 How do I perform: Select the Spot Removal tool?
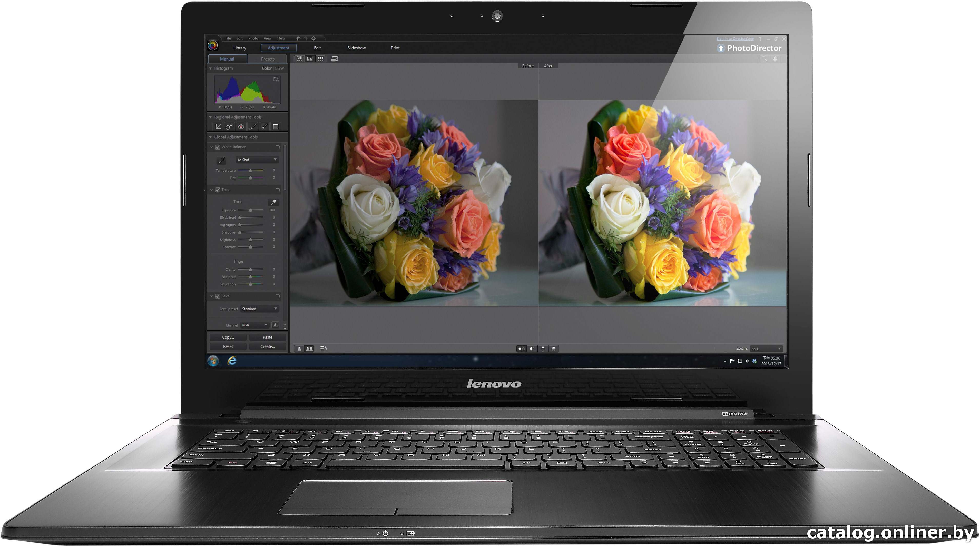point(229,127)
